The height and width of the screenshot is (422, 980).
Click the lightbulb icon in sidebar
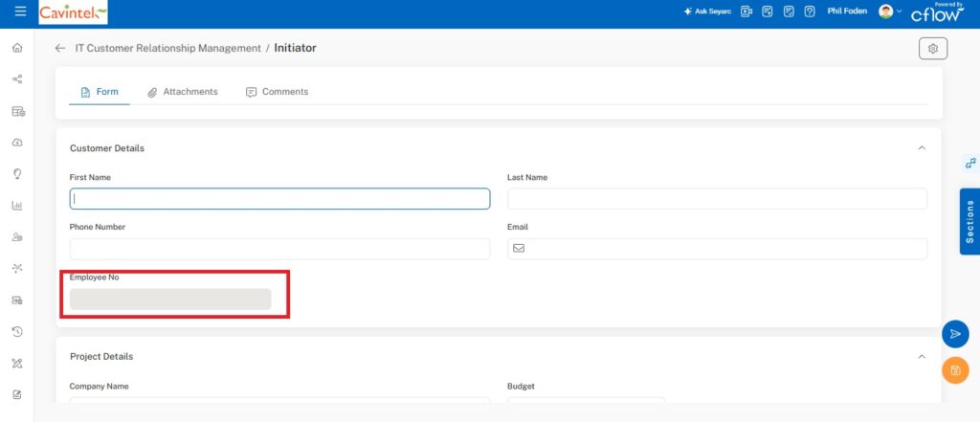[x=17, y=174]
